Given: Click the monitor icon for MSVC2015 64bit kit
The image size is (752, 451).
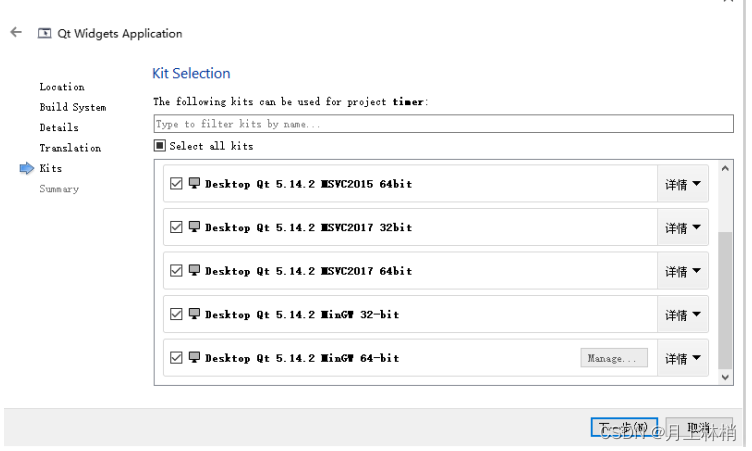Looking at the screenshot, I should 195,183.
